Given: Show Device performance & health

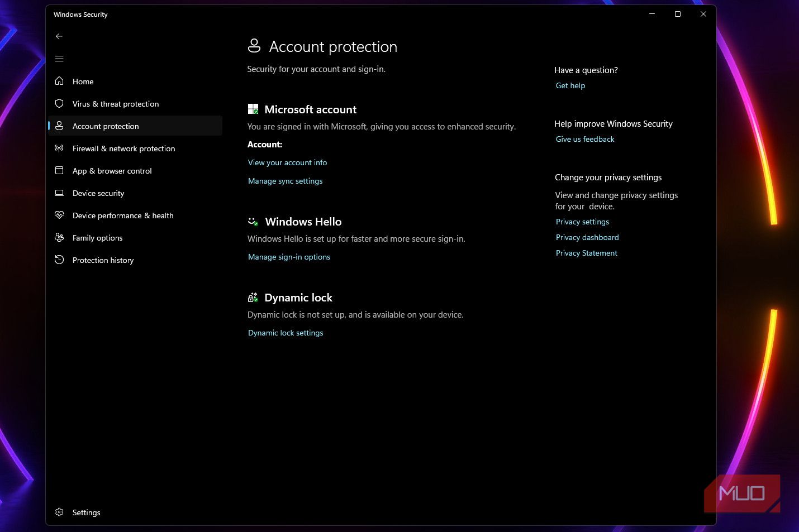Looking at the screenshot, I should (135, 215).
